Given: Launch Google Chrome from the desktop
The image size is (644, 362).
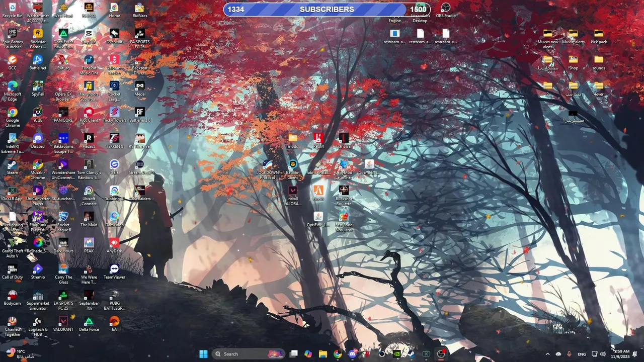Looking at the screenshot, I should pos(13,117).
